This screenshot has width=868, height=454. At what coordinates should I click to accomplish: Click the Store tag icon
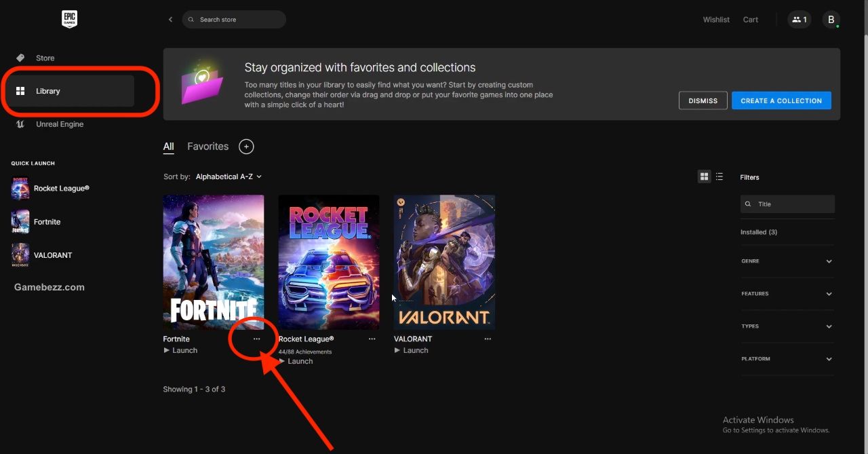tap(20, 58)
